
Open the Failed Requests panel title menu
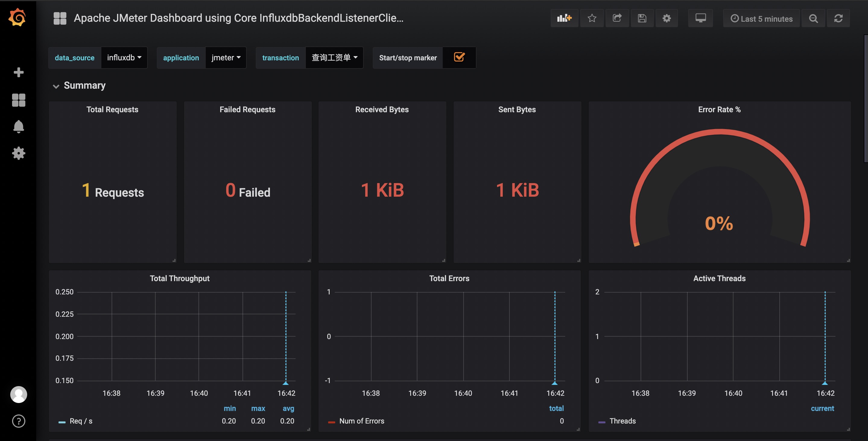tap(247, 109)
